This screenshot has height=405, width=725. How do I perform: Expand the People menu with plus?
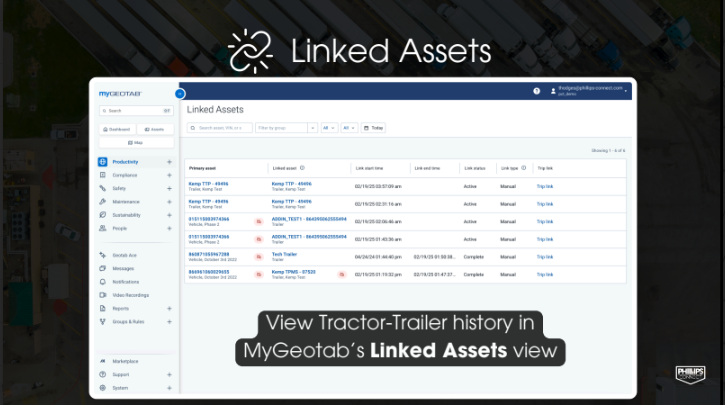(x=169, y=228)
